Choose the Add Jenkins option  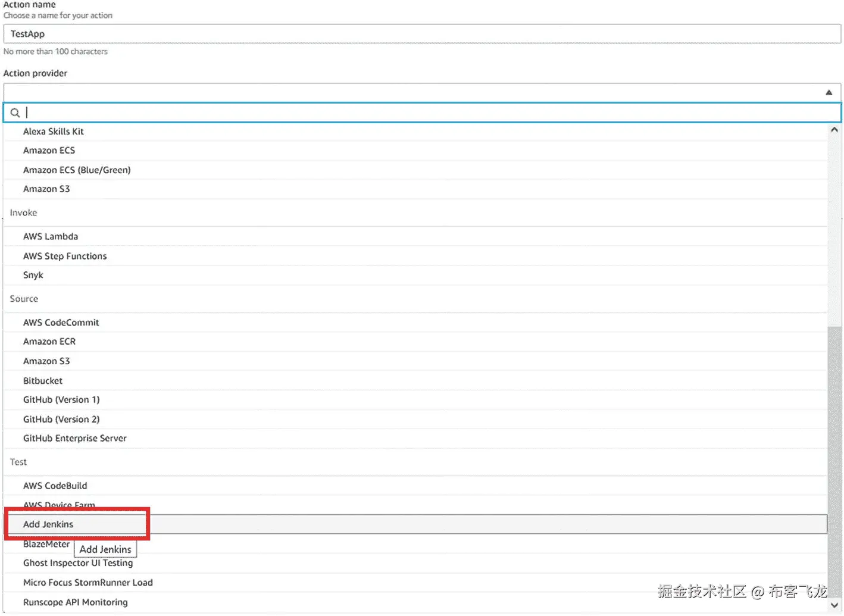coord(415,524)
